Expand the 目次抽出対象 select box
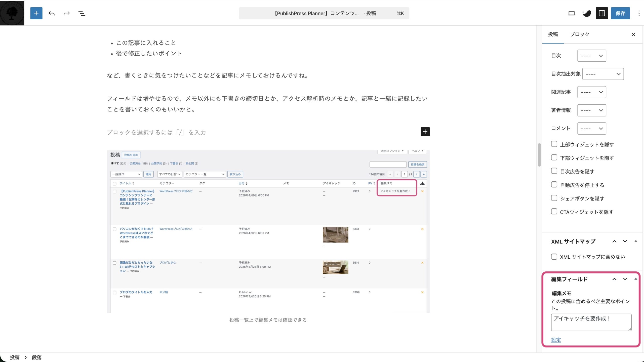The height and width of the screenshot is (362, 644). 603,74
